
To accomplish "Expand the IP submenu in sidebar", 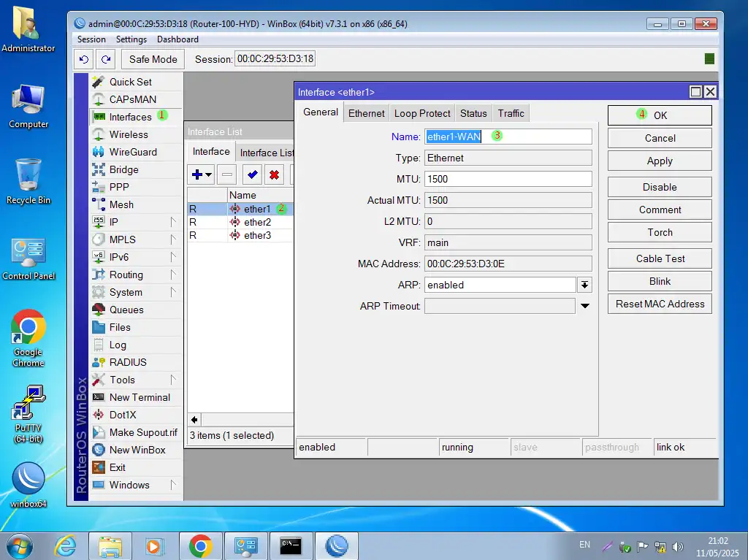I will click(x=173, y=222).
